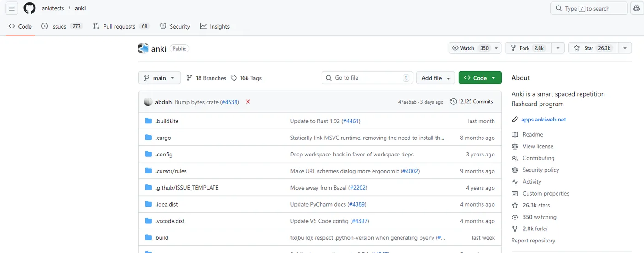644x253 pixels.
Task: Open the Copilot icon in header
Action: tap(636, 8)
